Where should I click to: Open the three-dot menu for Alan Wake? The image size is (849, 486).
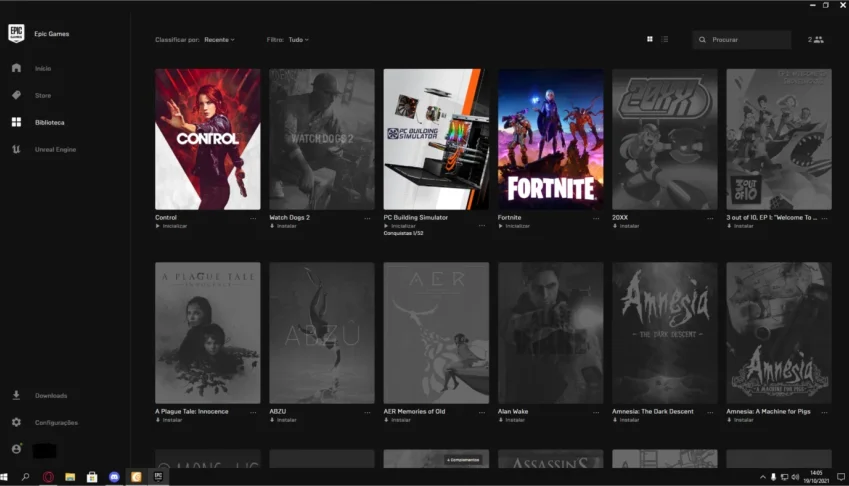pos(596,412)
